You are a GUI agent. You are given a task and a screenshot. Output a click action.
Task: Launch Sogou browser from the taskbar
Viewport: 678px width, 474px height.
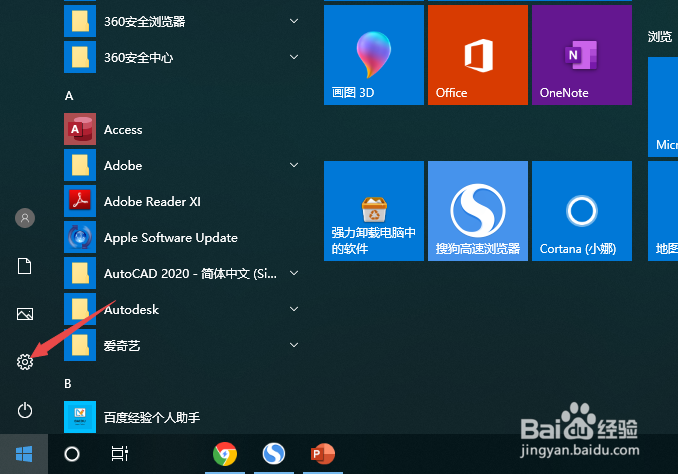[x=274, y=454]
